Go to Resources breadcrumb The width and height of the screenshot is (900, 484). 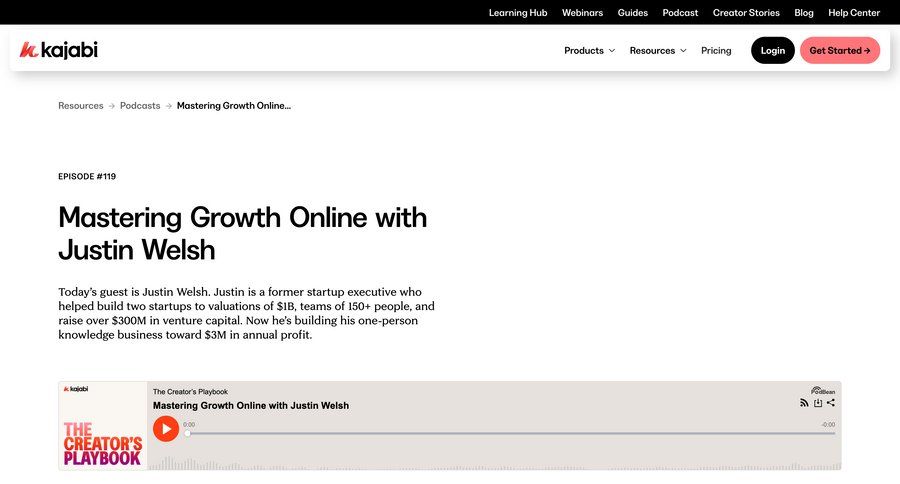click(80, 106)
